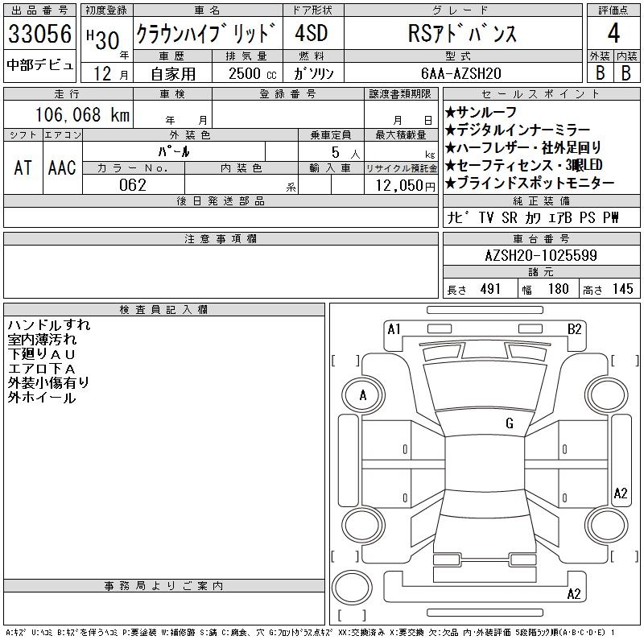
Task: Click inspector note 外ホイール
Action: tap(42, 398)
